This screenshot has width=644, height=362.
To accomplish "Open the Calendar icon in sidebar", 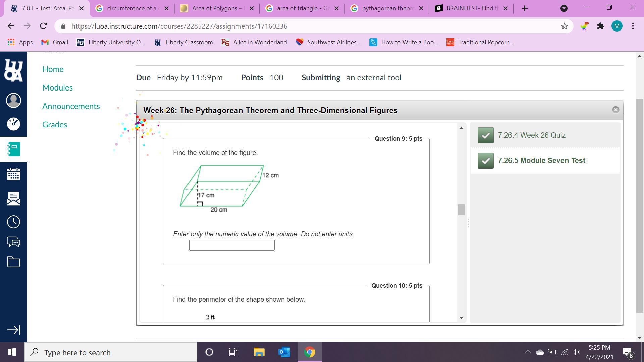I will pos(13,174).
